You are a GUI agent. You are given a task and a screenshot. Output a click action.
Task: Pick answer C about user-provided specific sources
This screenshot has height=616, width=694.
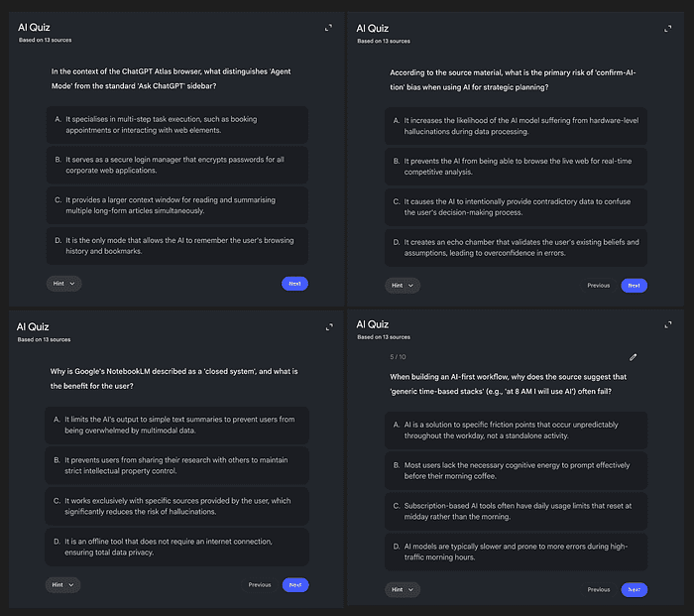coord(176,506)
